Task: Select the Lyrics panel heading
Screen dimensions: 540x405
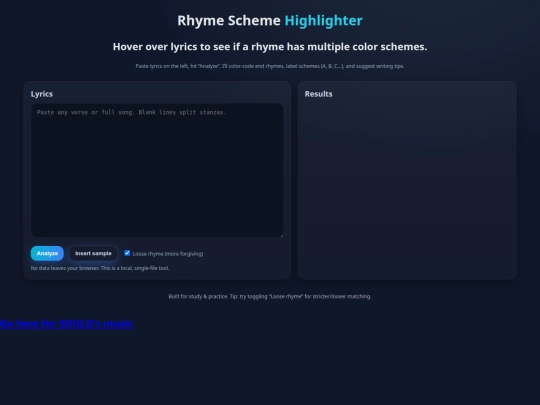Action: coord(42,94)
